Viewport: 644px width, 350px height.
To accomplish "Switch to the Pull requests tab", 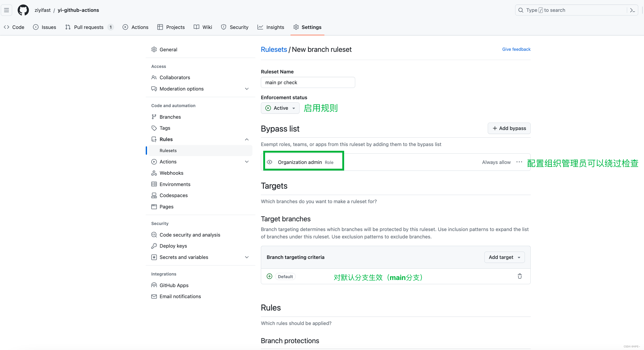I will coord(89,27).
